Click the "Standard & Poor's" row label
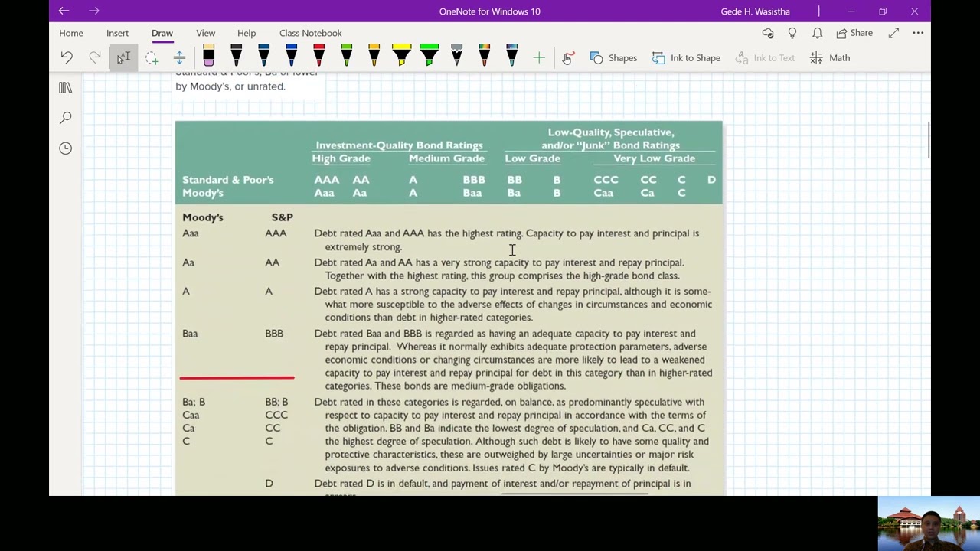The width and height of the screenshot is (980, 551). click(227, 180)
